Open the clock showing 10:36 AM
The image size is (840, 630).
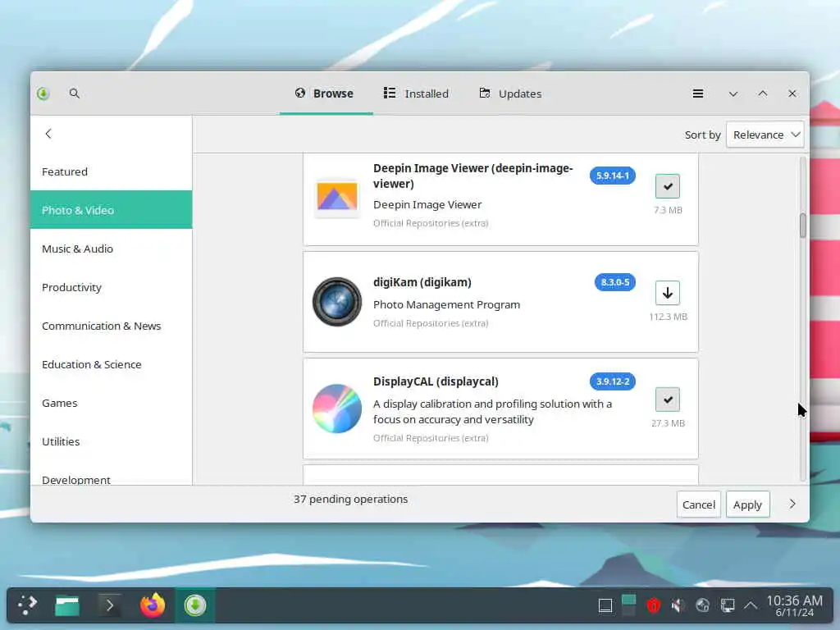[x=794, y=606]
